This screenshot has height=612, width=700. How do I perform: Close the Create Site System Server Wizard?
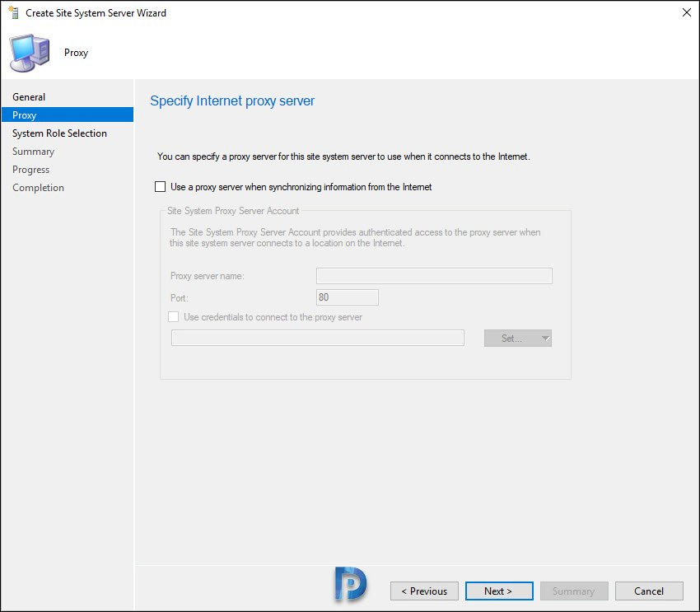point(687,12)
